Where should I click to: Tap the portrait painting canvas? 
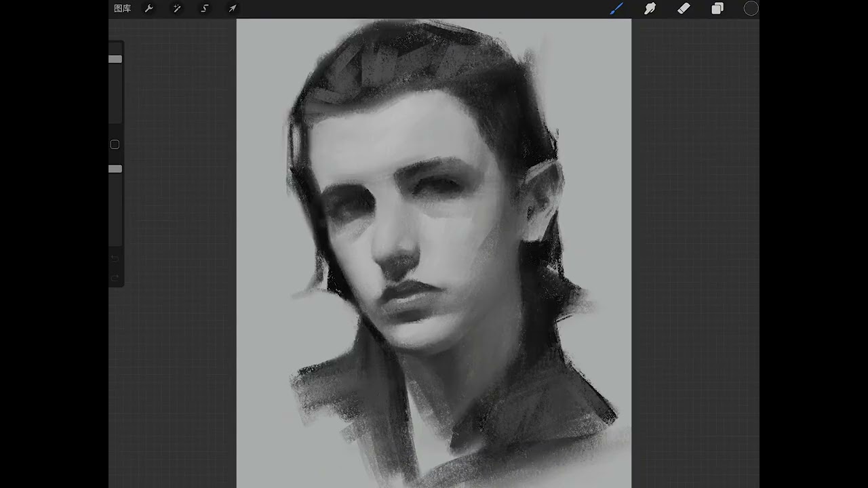pyautogui.click(x=434, y=253)
